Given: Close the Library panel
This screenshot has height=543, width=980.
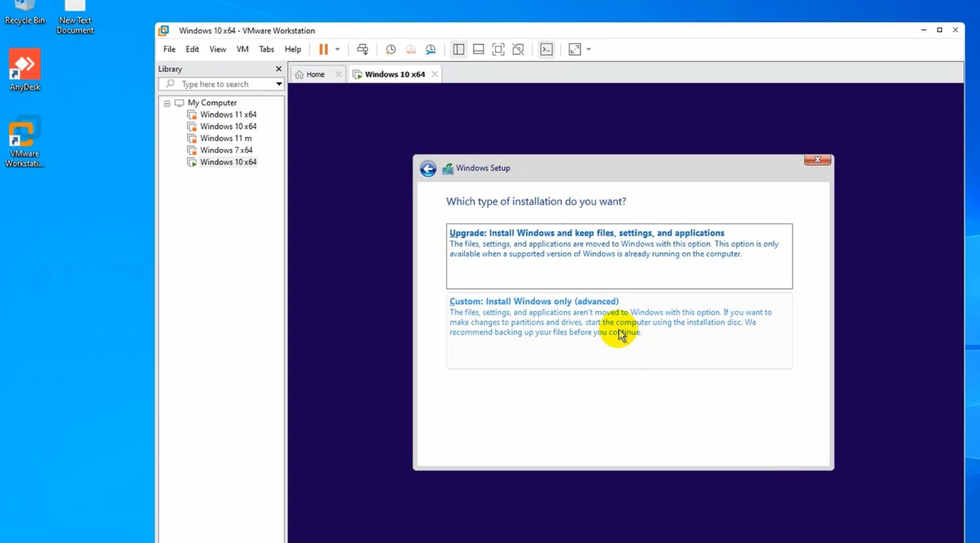Looking at the screenshot, I should [279, 69].
